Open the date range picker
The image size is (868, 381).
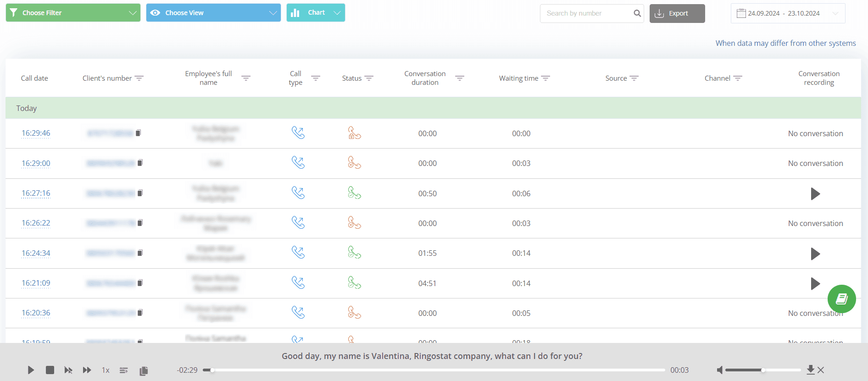pyautogui.click(x=787, y=13)
